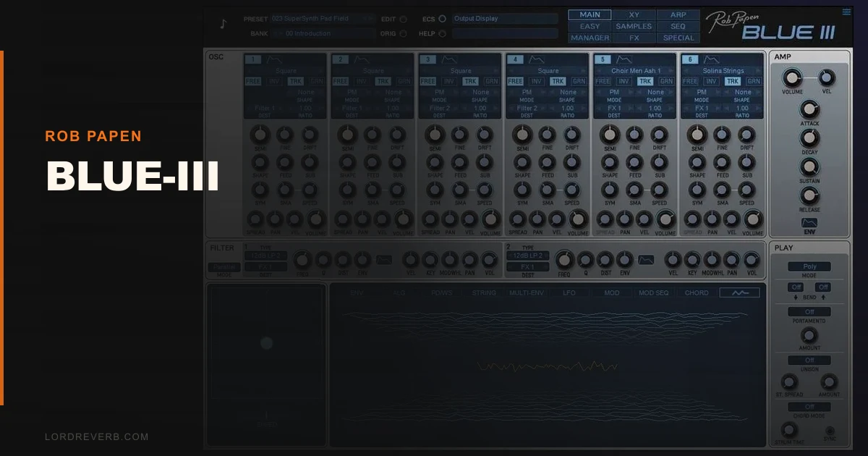Click the AMP RELEASE knob
Screen dimensions: 868x456
tap(809, 195)
